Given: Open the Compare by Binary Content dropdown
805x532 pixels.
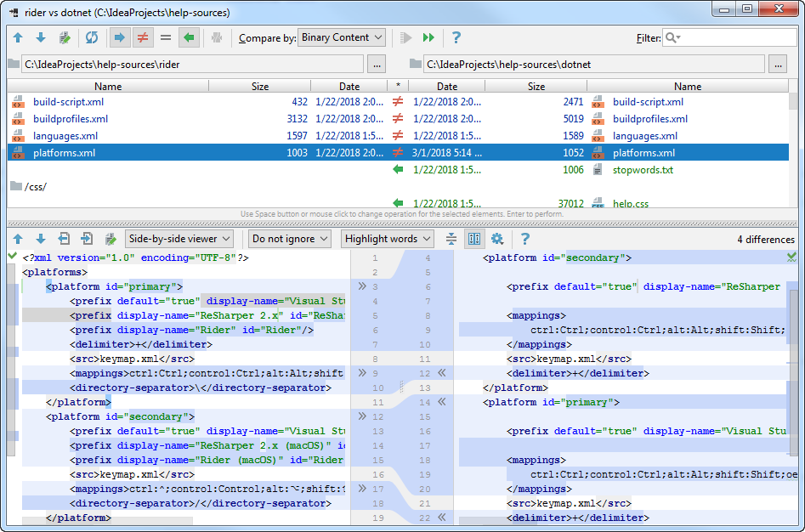Looking at the screenshot, I should (x=342, y=37).
